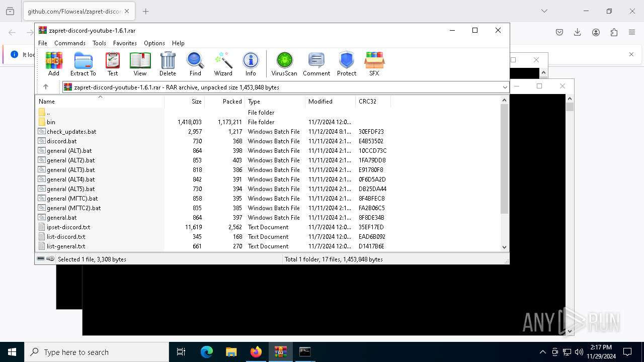The height and width of the screenshot is (362, 644).
Task: Select discord.bat file
Action: pos(268,141)
